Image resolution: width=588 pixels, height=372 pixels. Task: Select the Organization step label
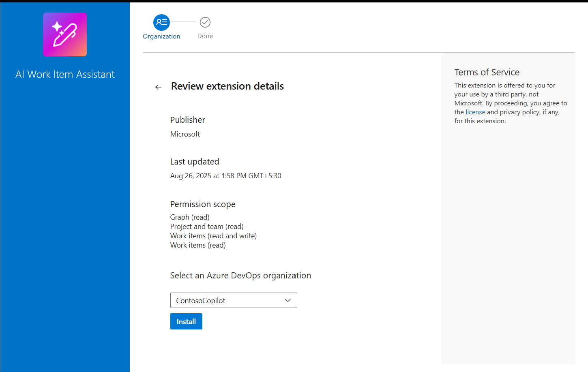[x=161, y=36]
